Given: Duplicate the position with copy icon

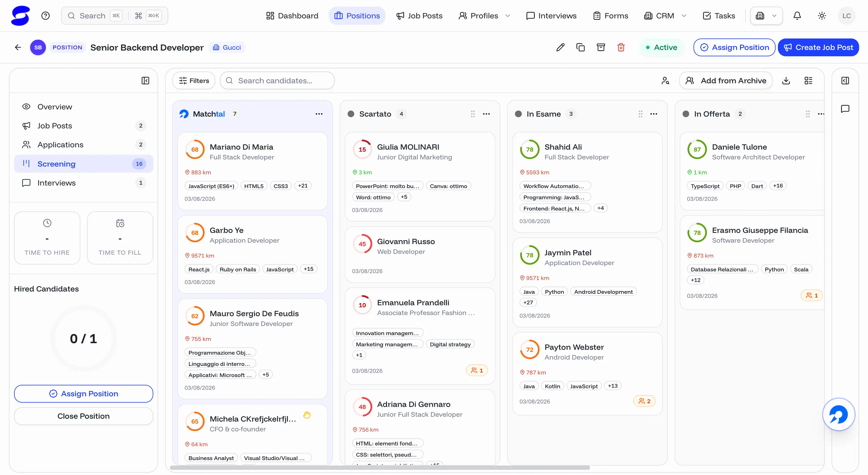Looking at the screenshot, I should [x=580, y=48].
